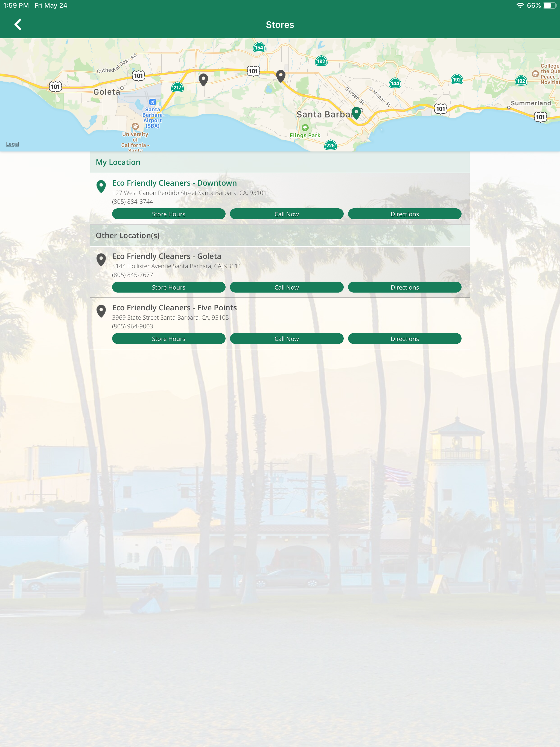Tap the Five Points list location pin icon
The width and height of the screenshot is (560, 747).
click(101, 311)
